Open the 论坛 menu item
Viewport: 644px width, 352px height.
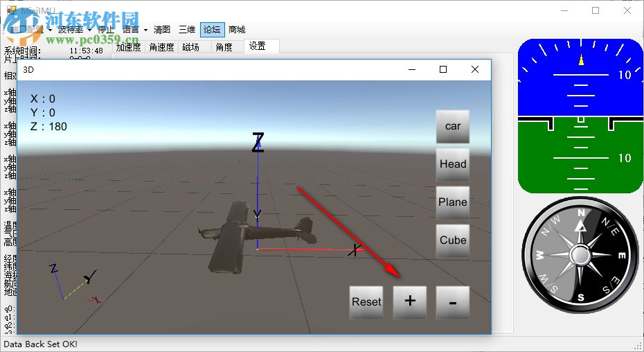[x=213, y=30]
